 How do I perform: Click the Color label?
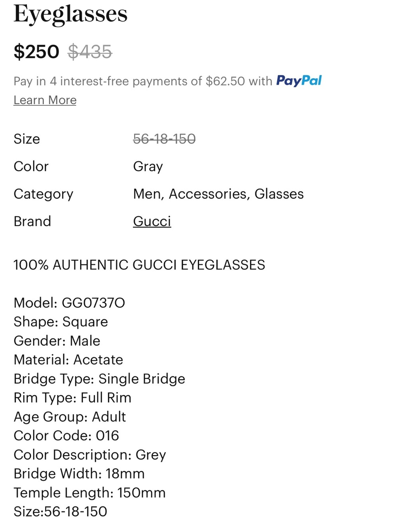(31, 166)
